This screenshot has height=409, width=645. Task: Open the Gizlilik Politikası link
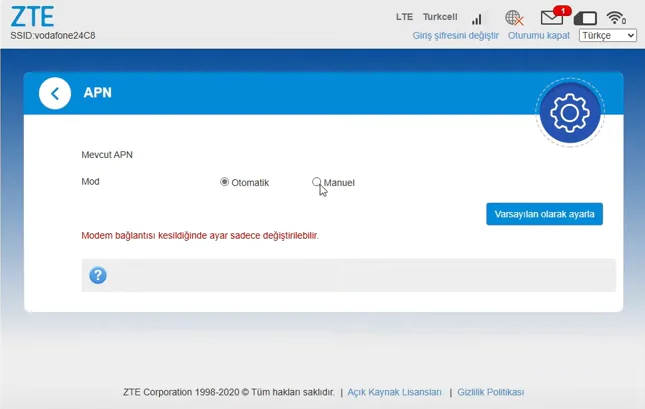pyautogui.click(x=490, y=392)
